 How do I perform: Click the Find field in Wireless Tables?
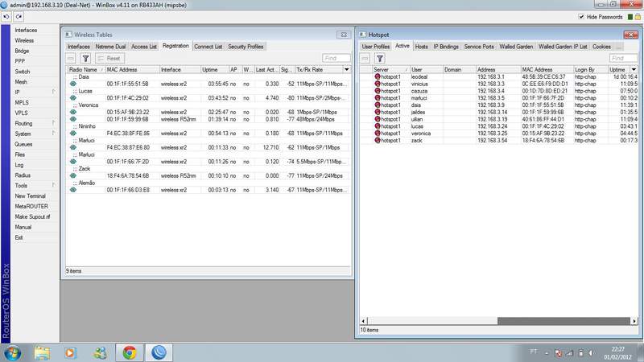[x=336, y=58]
